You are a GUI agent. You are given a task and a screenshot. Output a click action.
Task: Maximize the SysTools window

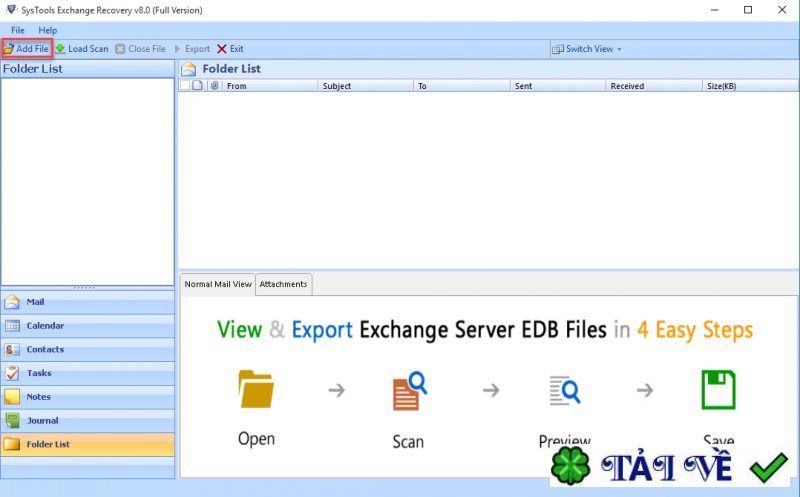click(748, 10)
